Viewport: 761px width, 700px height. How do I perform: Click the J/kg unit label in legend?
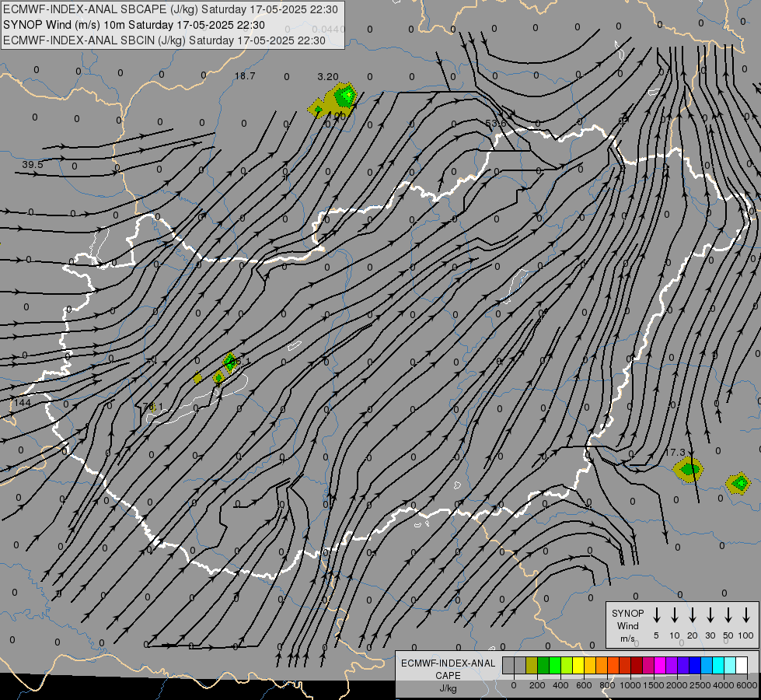pyautogui.click(x=448, y=688)
